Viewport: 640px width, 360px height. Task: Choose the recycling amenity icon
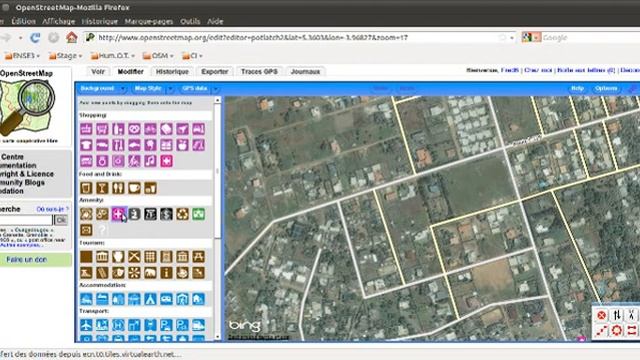(x=182, y=214)
